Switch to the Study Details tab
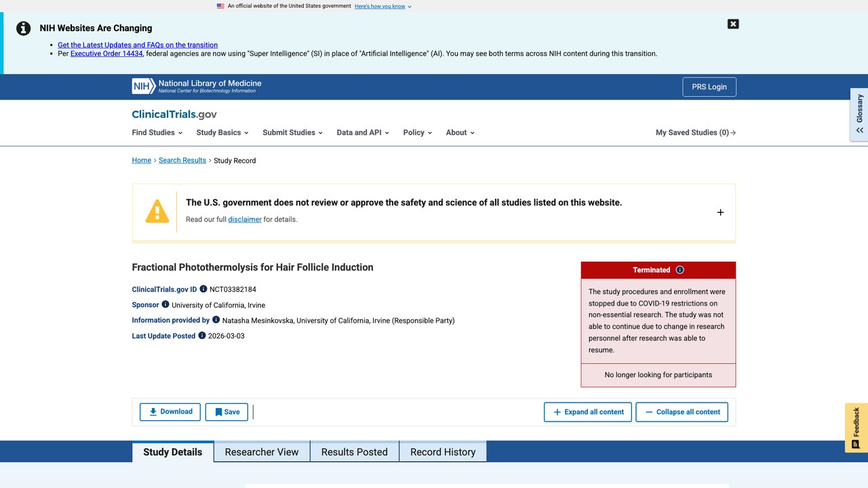This screenshot has width=868, height=488. 173,452
